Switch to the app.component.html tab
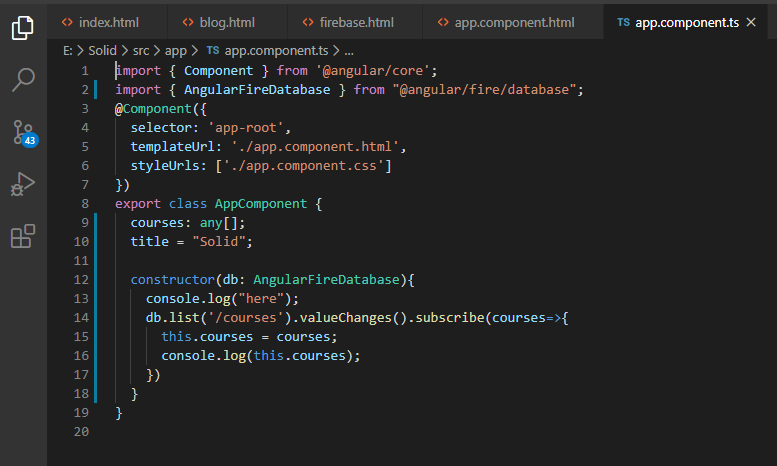Viewport: 777px width, 466px height. point(506,21)
